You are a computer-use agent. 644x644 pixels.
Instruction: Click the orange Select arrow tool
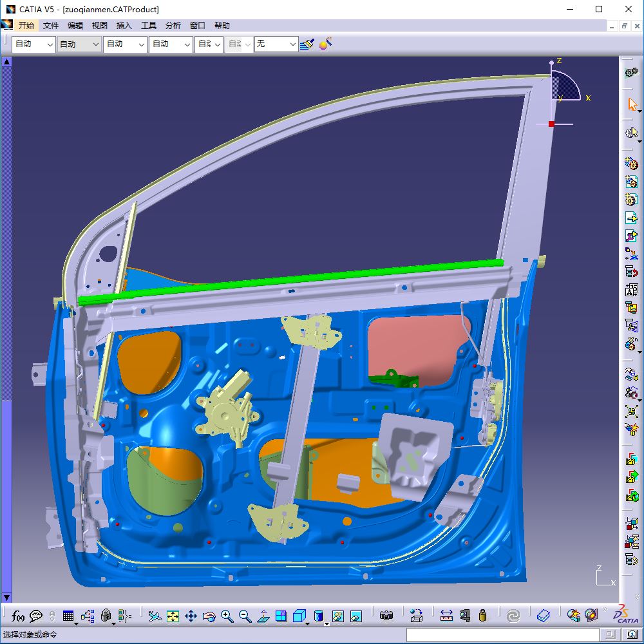pyautogui.click(x=632, y=104)
